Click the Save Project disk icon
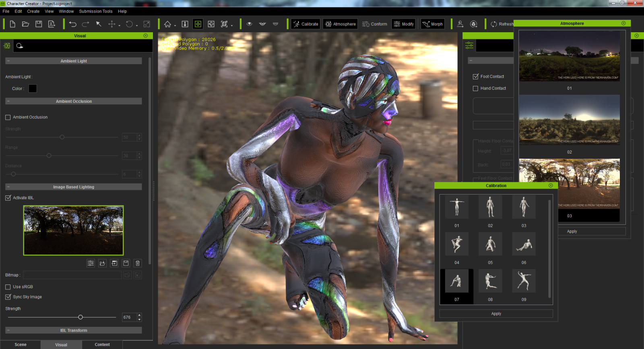 (x=39, y=24)
